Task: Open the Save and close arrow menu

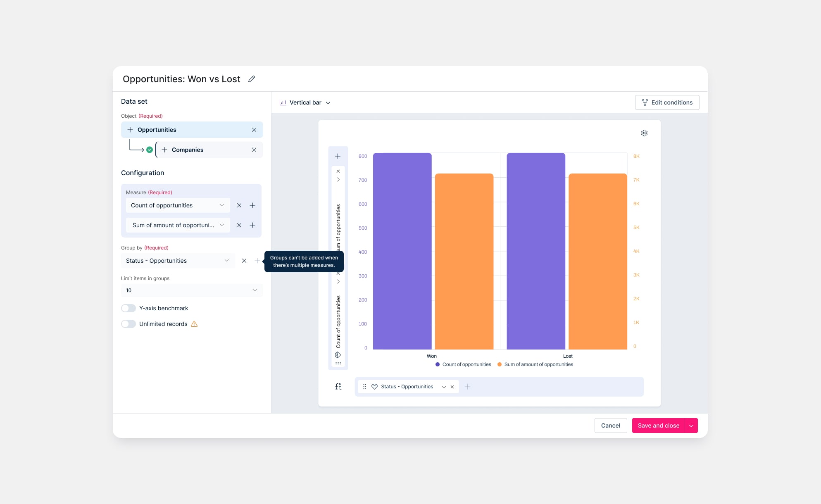Action: (x=691, y=426)
